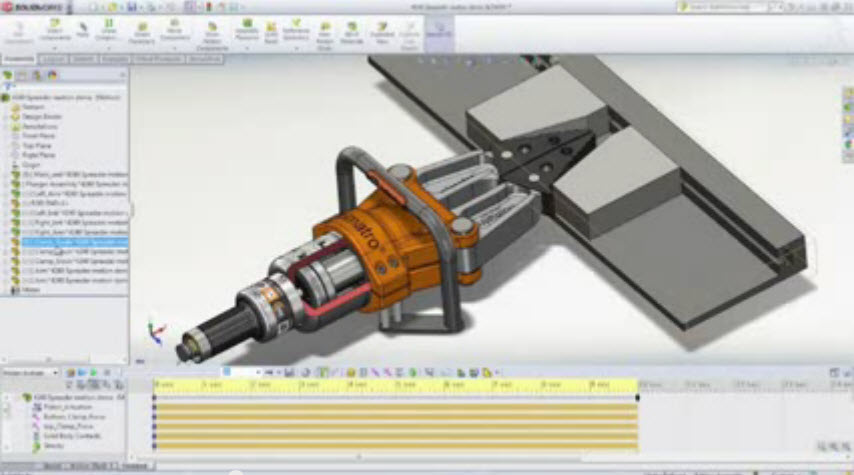Select the Mates folder in tree
The image size is (854, 475).
[x=30, y=290]
